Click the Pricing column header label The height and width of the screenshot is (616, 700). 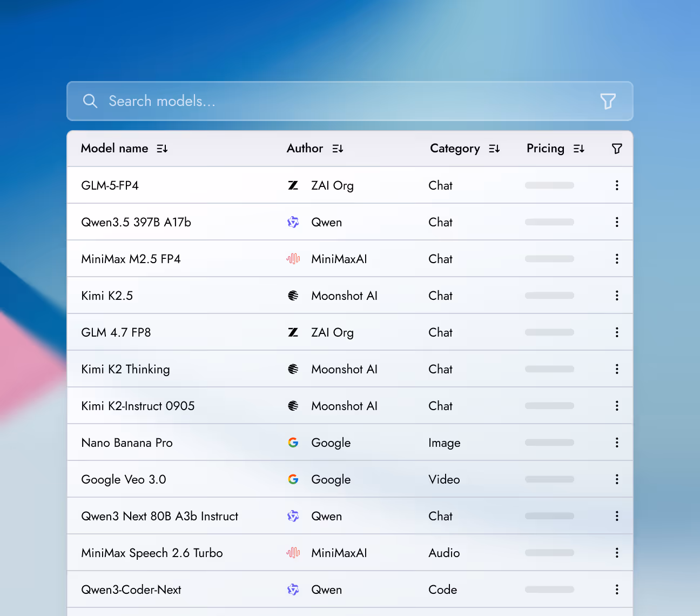point(546,149)
